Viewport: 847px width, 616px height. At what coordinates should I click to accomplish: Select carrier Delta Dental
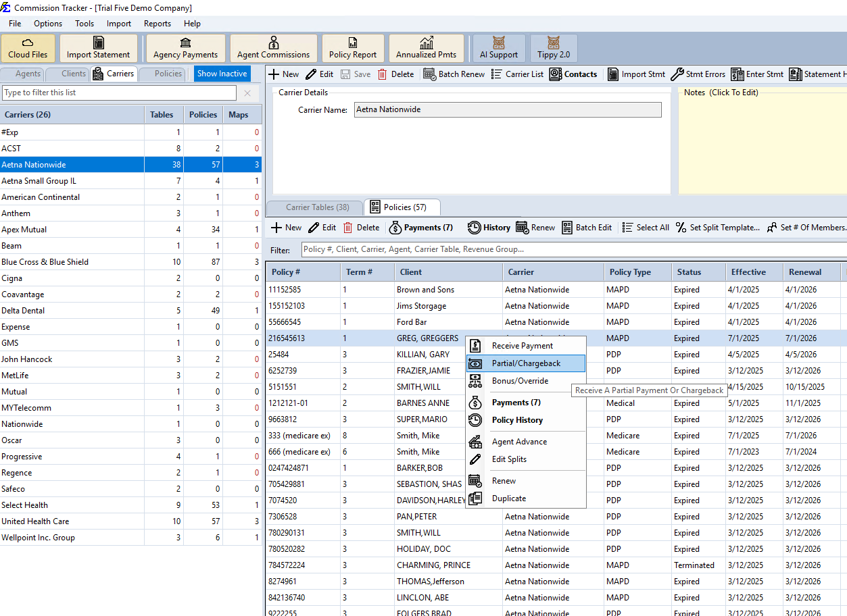tap(130, 311)
